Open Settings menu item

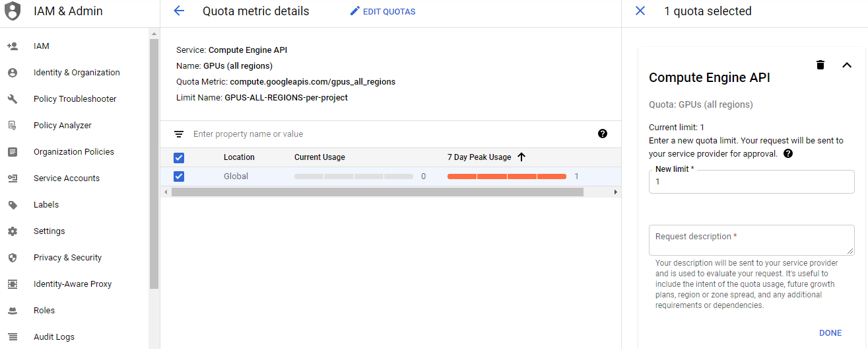pyautogui.click(x=50, y=231)
